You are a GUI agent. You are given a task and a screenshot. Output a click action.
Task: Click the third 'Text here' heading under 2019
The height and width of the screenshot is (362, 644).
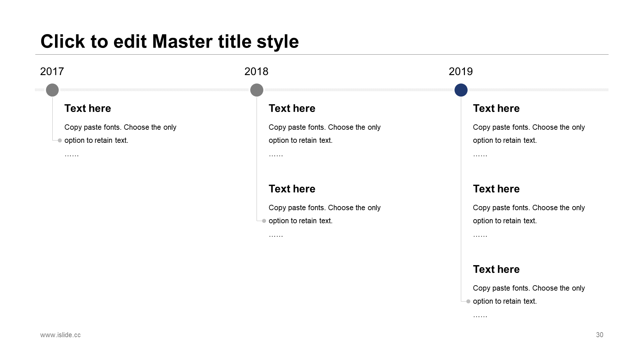[496, 269]
